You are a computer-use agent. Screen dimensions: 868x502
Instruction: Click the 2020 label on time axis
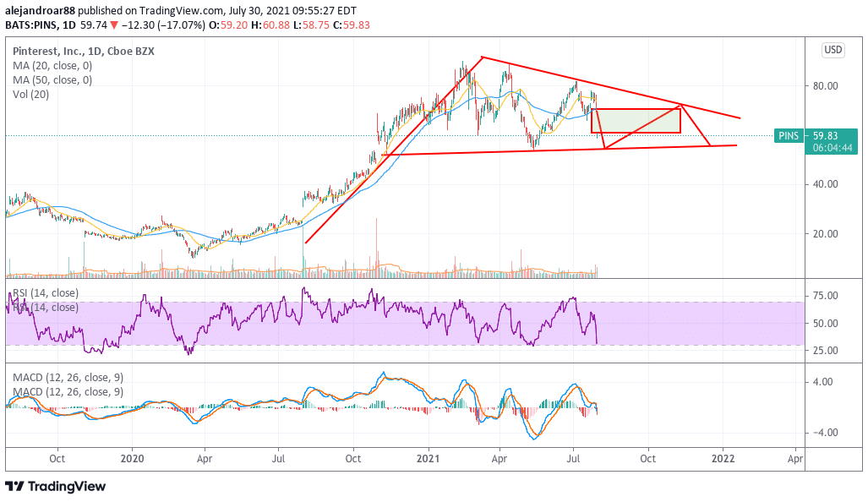click(133, 459)
